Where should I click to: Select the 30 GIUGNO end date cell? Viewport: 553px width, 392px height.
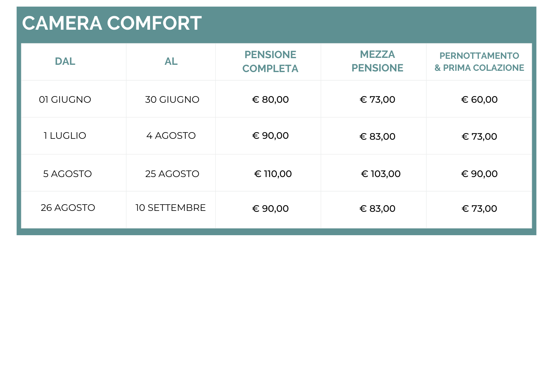click(172, 100)
